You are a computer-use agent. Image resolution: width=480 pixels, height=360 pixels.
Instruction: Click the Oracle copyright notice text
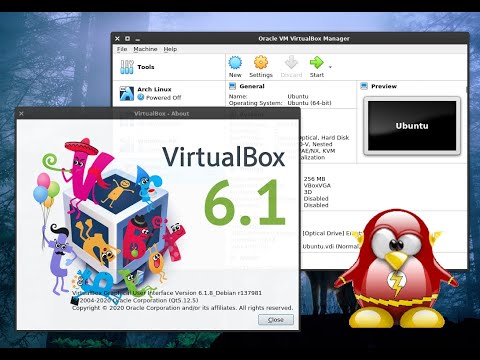coord(183,308)
